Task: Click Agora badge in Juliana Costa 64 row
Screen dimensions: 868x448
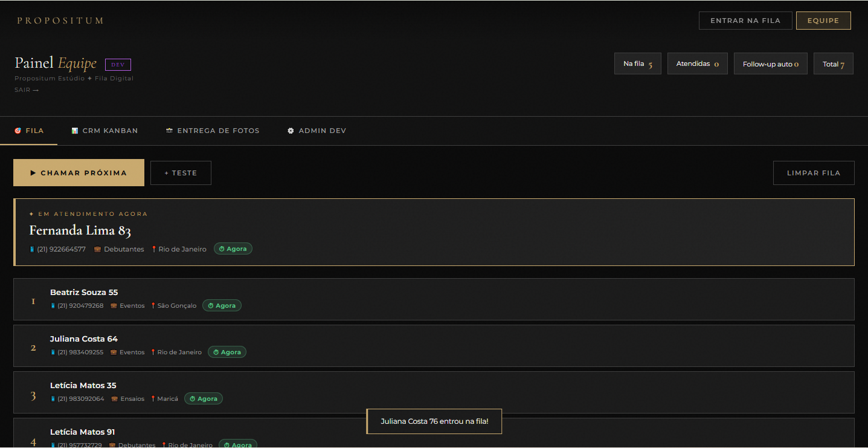Action: click(x=227, y=352)
